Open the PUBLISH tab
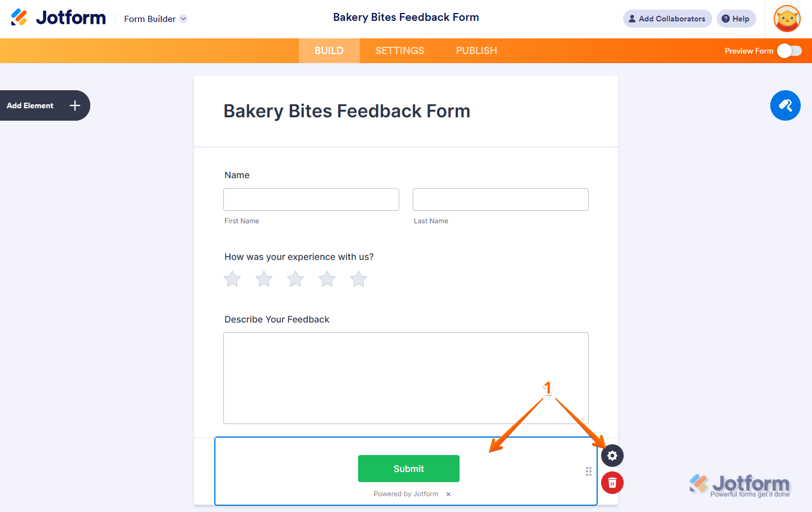This screenshot has height=512, width=812. click(x=476, y=51)
